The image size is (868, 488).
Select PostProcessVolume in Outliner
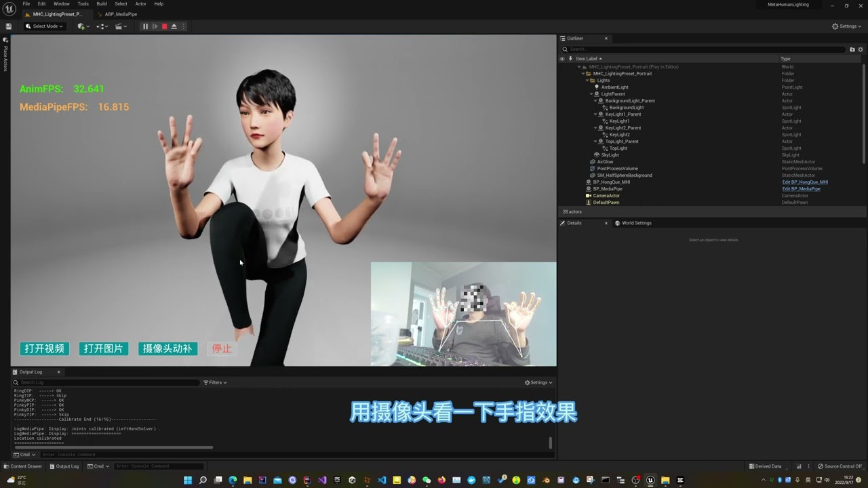point(617,169)
